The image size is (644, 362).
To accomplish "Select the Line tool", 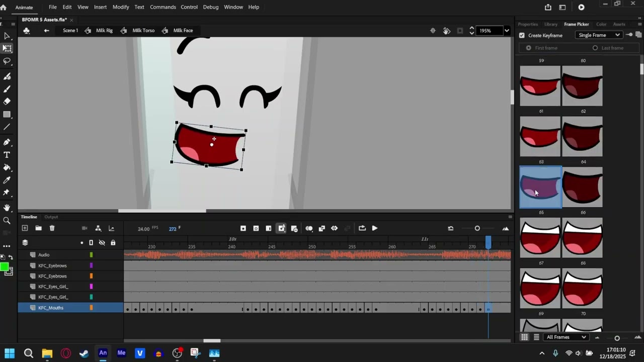I will (7, 127).
